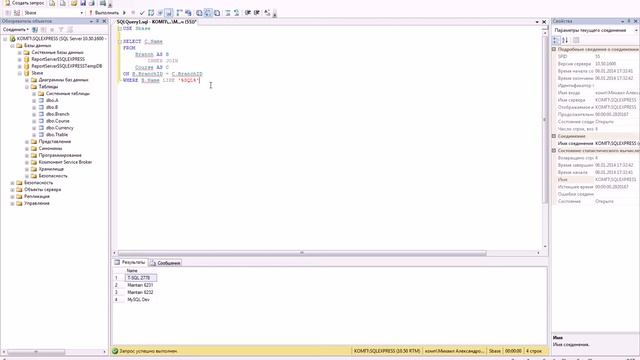Screen dimensions: 640x360
Task: Close the SQLQuery1.sql query editor tab
Action: pos(544,22)
